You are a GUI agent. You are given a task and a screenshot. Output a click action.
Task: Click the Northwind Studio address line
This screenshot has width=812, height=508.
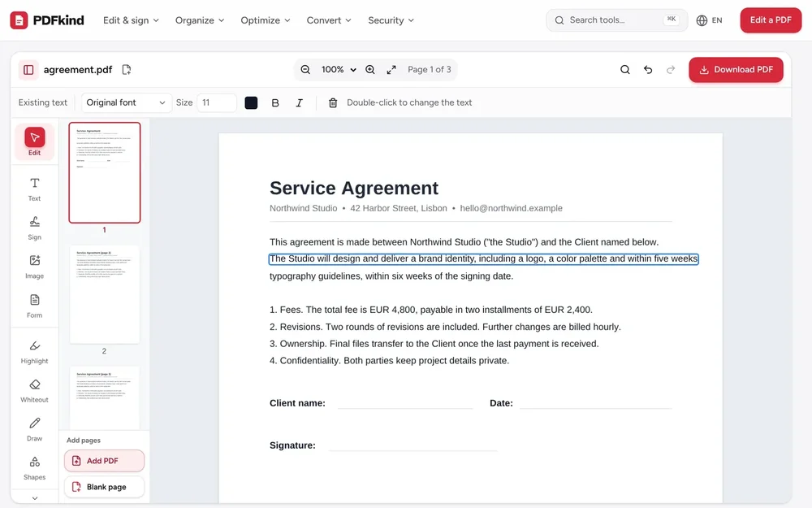point(416,208)
